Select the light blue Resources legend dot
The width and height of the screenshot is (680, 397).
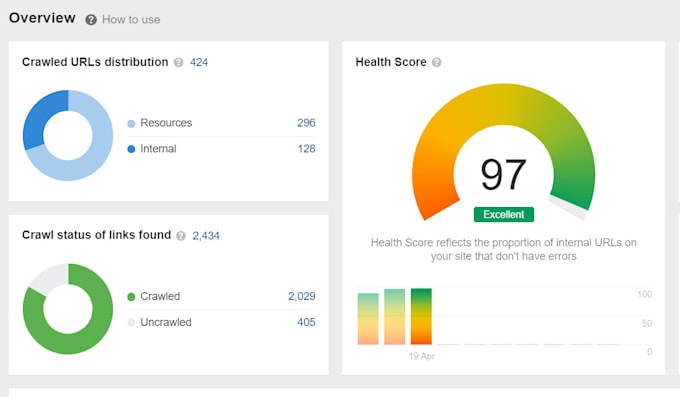pos(131,124)
